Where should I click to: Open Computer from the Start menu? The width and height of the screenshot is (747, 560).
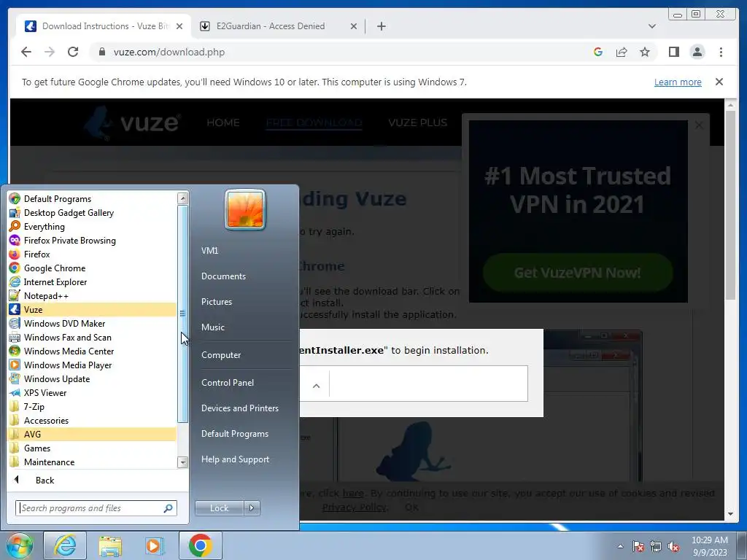(x=221, y=355)
